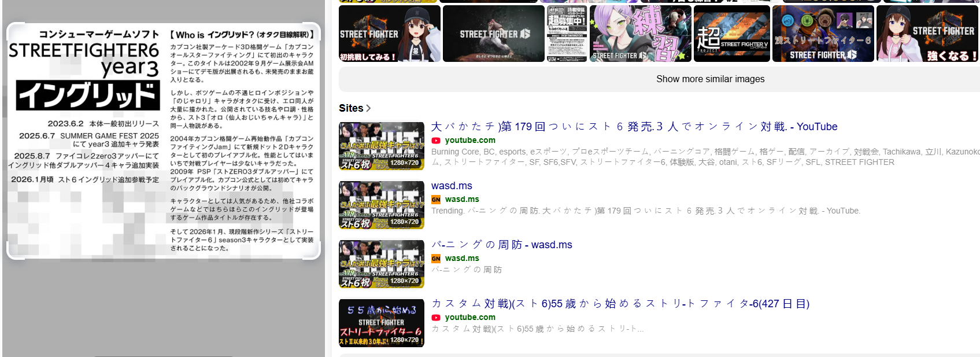The height and width of the screenshot is (357, 980).
Task: Click the Ingrid STREETFIGHTER6 year3 source image
Action: 163,141
